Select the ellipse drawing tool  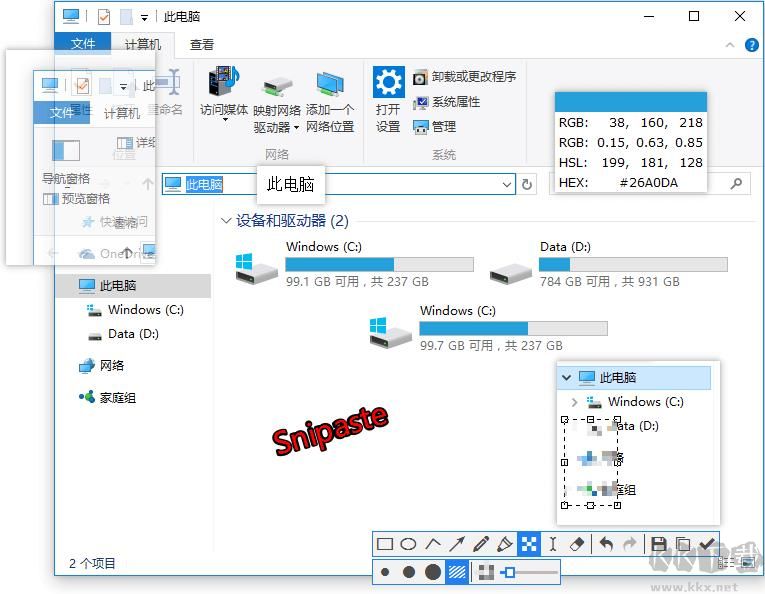point(408,544)
